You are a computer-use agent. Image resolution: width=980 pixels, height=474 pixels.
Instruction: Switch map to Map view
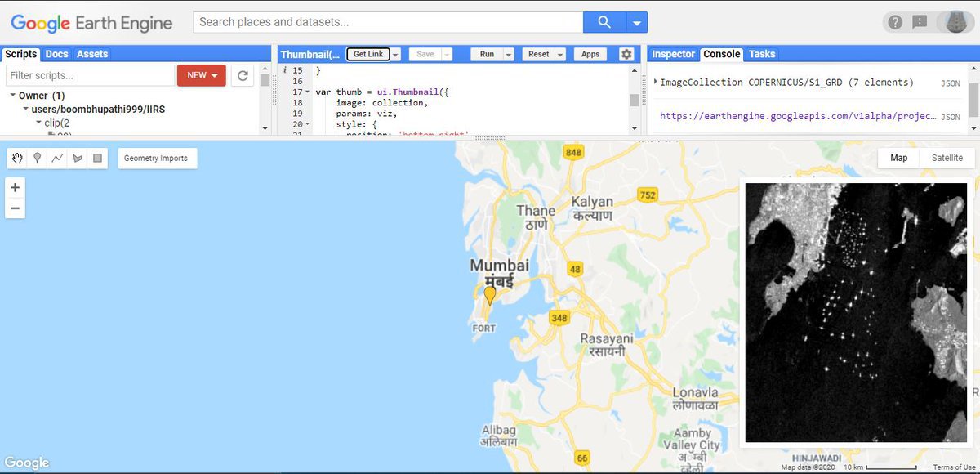(x=898, y=158)
